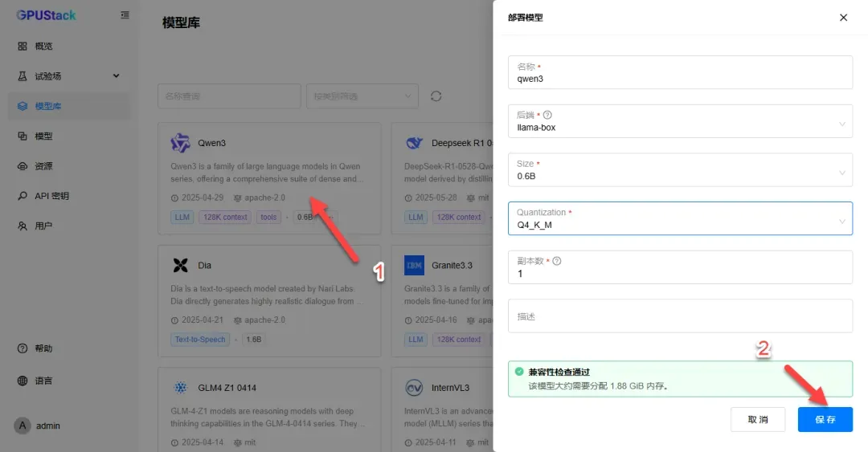This screenshot has height=452, width=868.
Task: Expand the 试验场 playground submenu
Action: point(69,75)
